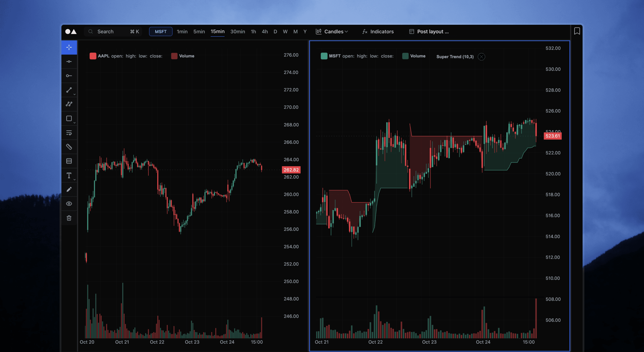Select the Text annotation tool
644x352 pixels.
coord(69,175)
